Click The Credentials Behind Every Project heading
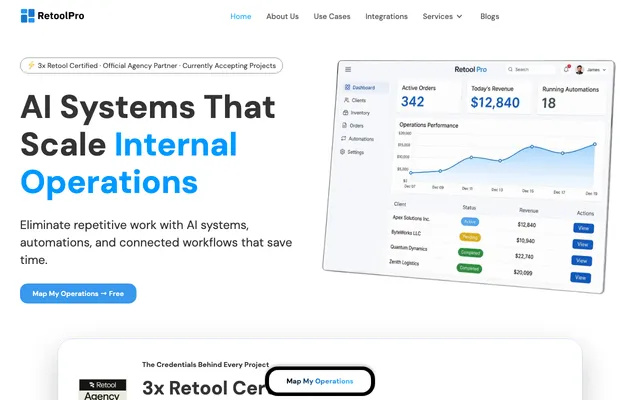 pos(205,364)
